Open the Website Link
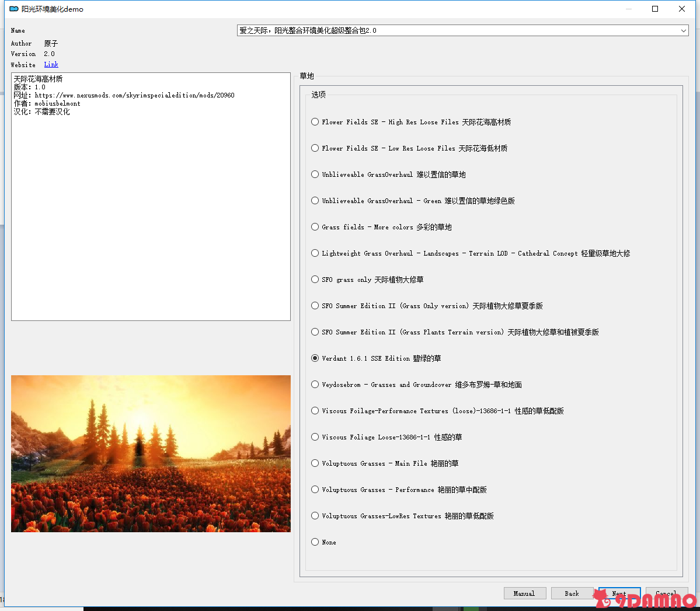The image size is (700, 611). 51,65
